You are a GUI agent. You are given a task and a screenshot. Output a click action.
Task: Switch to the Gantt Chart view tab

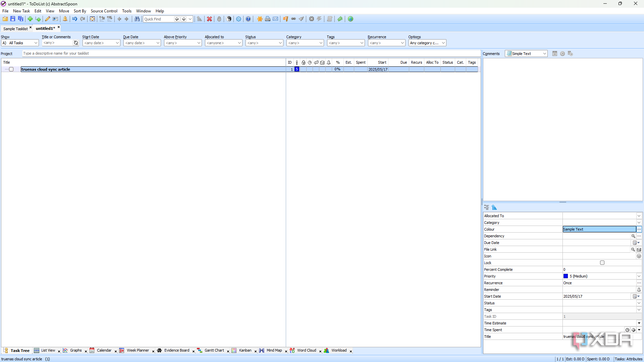pyautogui.click(x=214, y=351)
